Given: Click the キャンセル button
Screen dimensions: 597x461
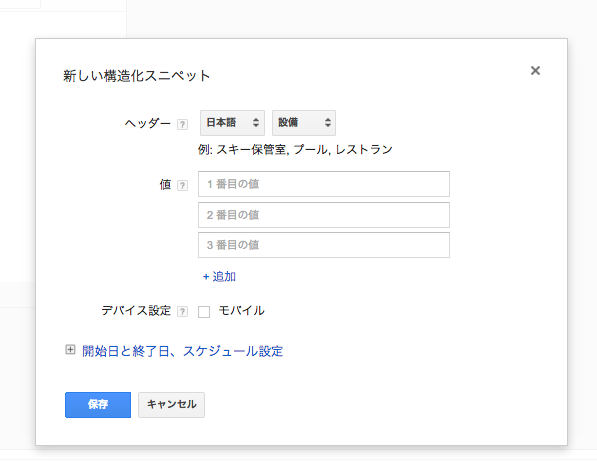Looking at the screenshot, I should coord(171,405).
